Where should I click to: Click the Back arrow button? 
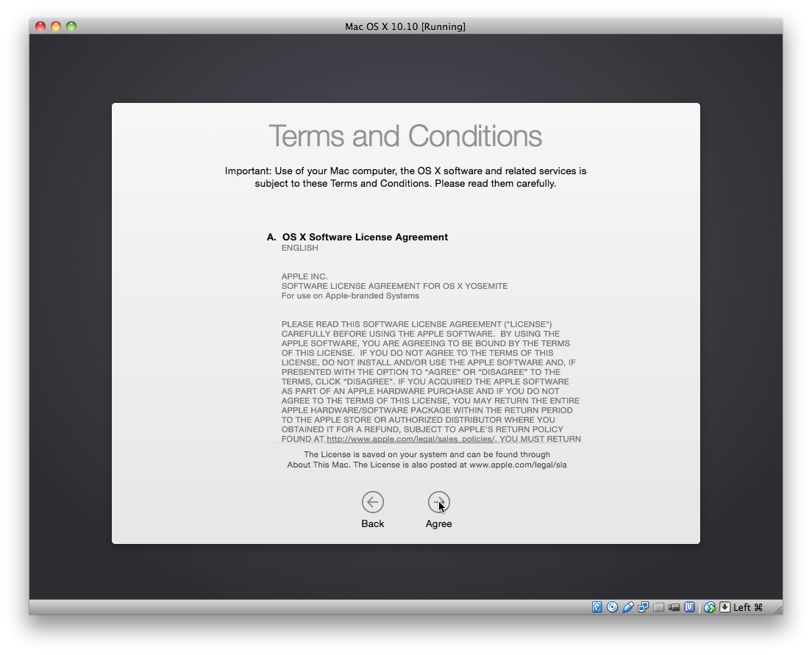pyautogui.click(x=372, y=502)
